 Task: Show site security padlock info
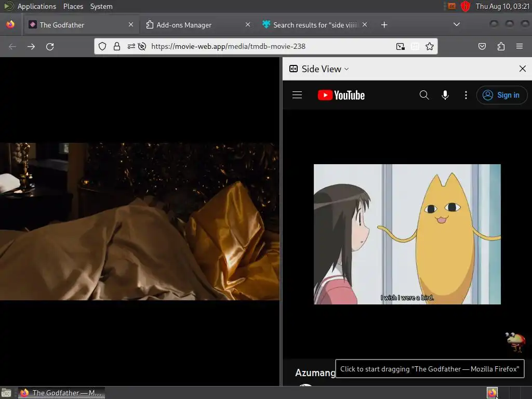(117, 46)
